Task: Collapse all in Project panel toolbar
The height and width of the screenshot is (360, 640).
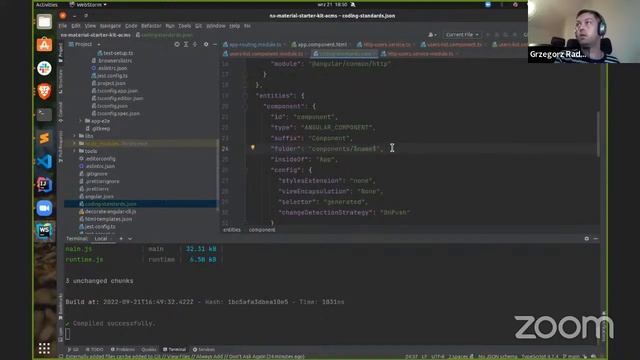Action: point(195,44)
